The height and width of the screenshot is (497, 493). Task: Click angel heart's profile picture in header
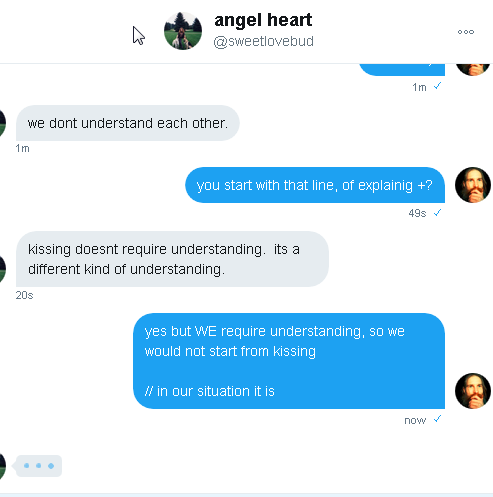[x=183, y=31]
